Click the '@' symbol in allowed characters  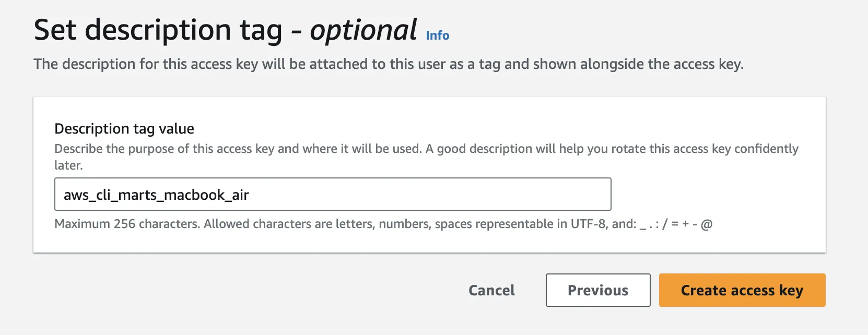coord(706,224)
